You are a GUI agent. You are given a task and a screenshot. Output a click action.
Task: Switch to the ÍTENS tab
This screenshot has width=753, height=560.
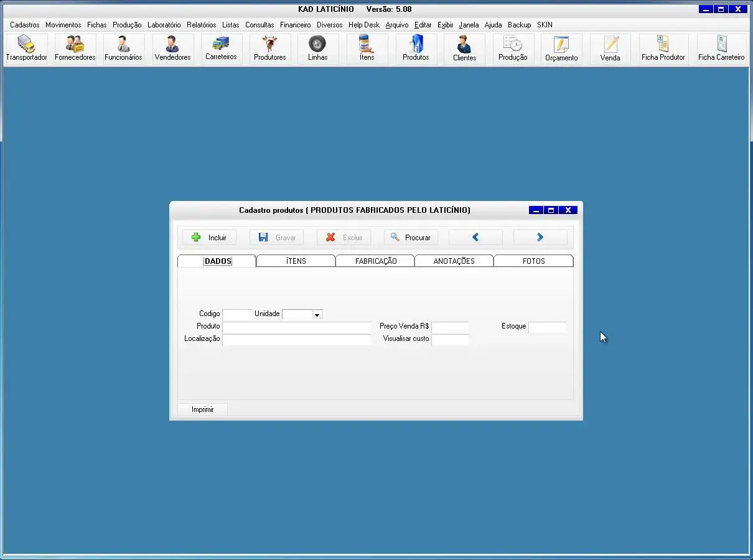pyautogui.click(x=296, y=261)
